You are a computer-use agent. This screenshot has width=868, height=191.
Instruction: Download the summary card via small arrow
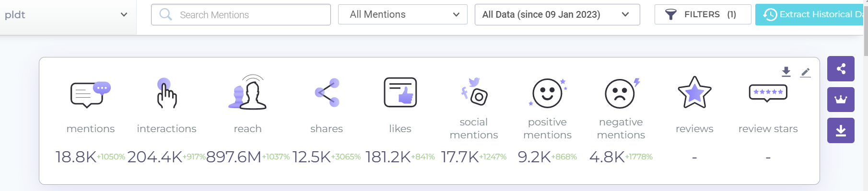point(786,72)
